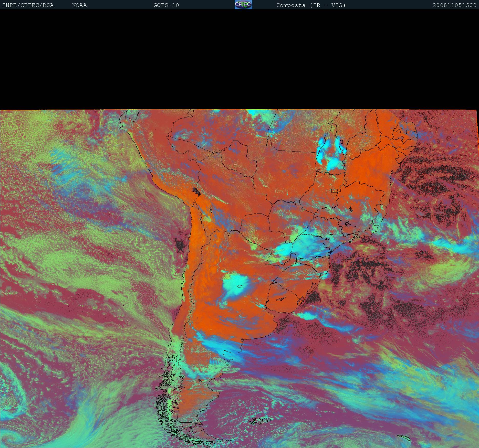Image resolution: width=479 pixels, height=448 pixels.
Task: Click the cyan cloud cluster over northern Brazil
Action: click(331, 154)
